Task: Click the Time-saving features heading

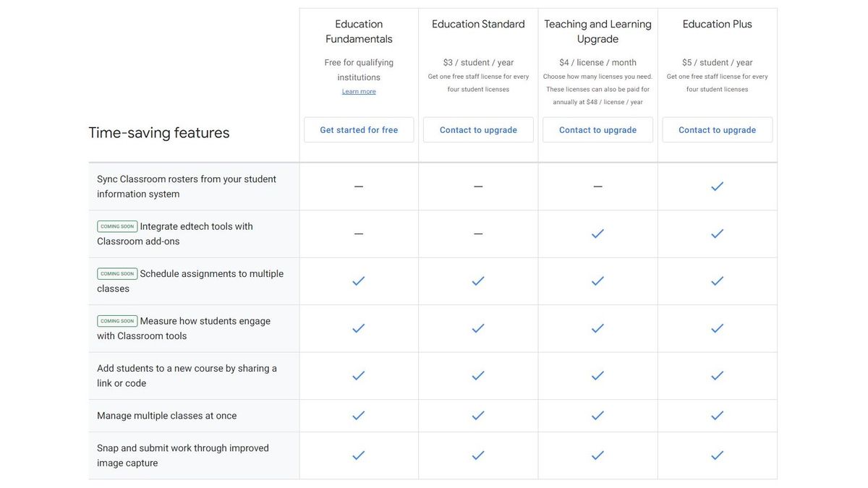Action: [158, 131]
